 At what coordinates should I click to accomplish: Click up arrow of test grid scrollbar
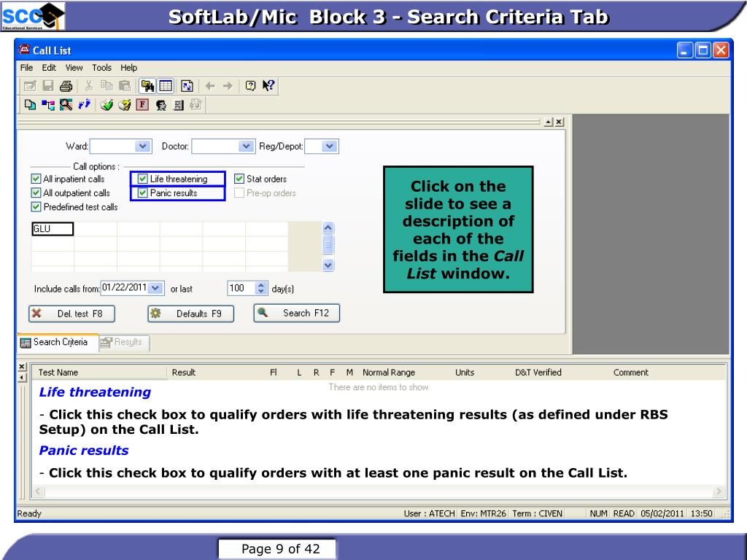tap(328, 227)
